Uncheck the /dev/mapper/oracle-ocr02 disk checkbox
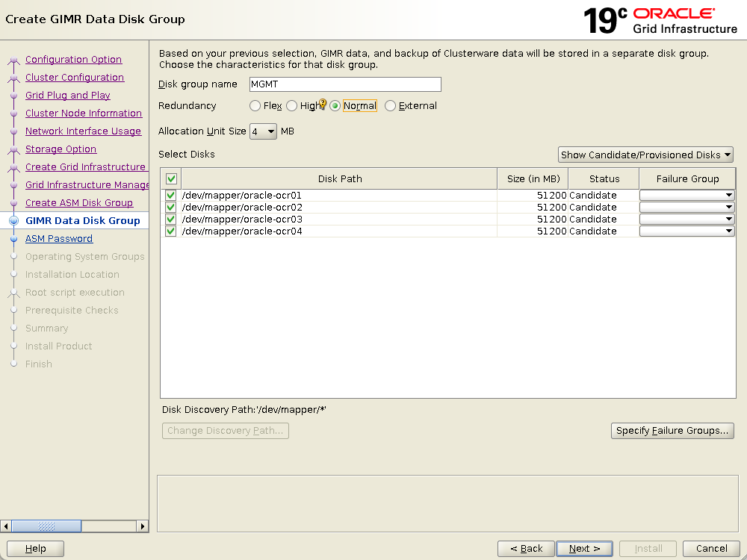This screenshot has width=747, height=560. pyautogui.click(x=171, y=208)
